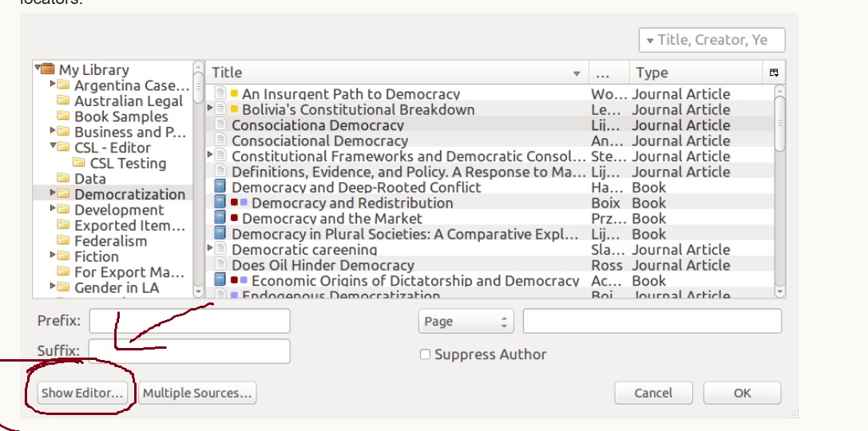Click the Book Samples folder icon
Image resolution: width=868 pixels, height=431 pixels.
[64, 117]
